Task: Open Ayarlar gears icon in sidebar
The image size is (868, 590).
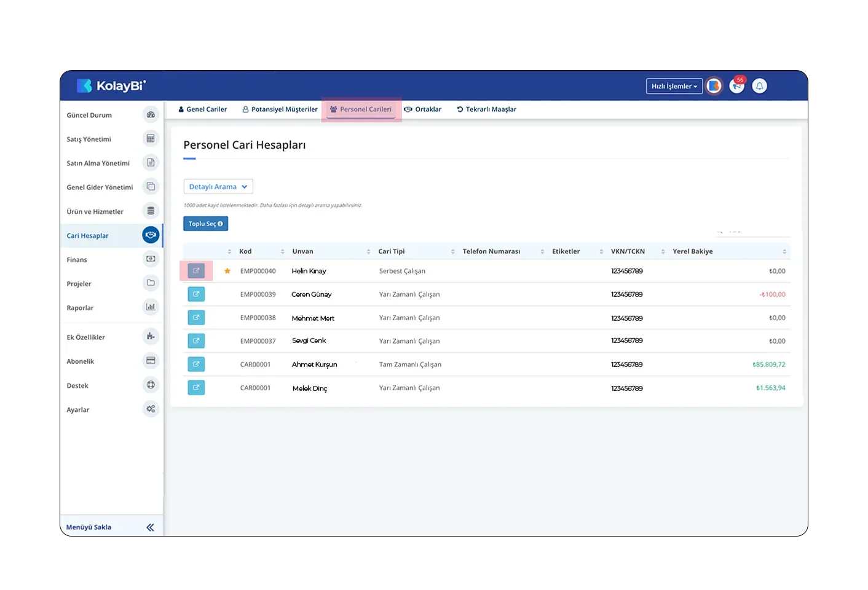Action: pyautogui.click(x=151, y=409)
